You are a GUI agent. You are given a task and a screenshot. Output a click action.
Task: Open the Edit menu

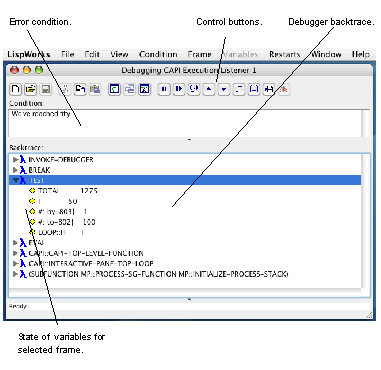(x=92, y=54)
